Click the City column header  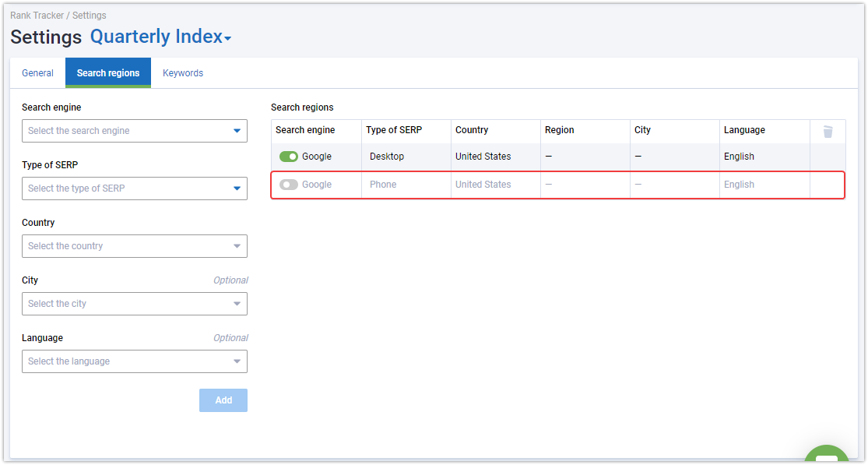[642, 130]
